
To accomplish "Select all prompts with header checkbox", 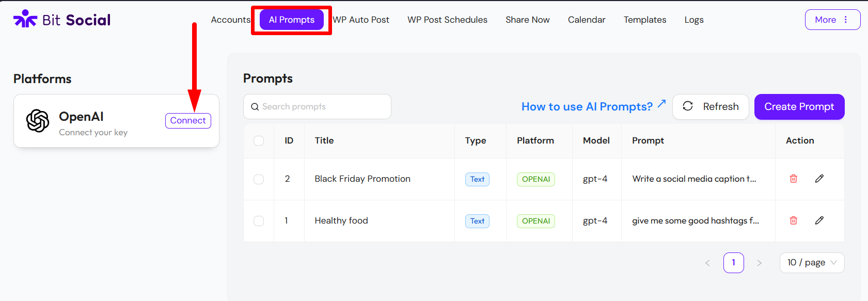I will (x=259, y=140).
